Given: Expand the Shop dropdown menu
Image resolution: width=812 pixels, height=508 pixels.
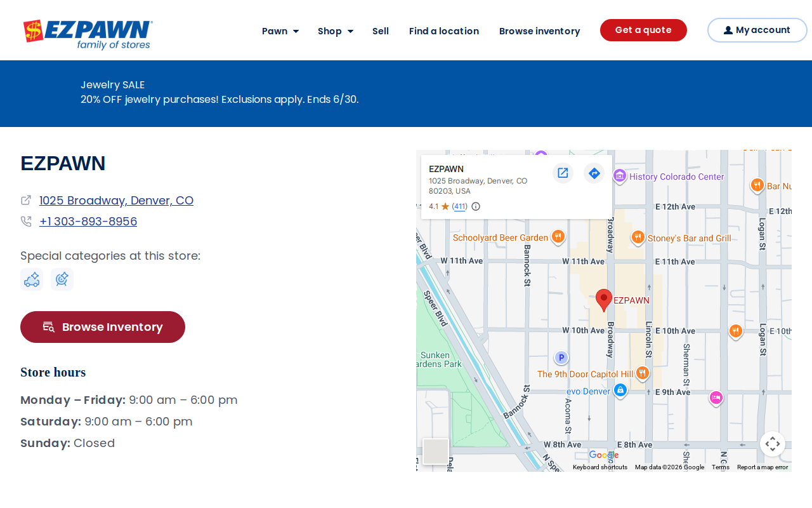Looking at the screenshot, I should pyautogui.click(x=336, y=31).
